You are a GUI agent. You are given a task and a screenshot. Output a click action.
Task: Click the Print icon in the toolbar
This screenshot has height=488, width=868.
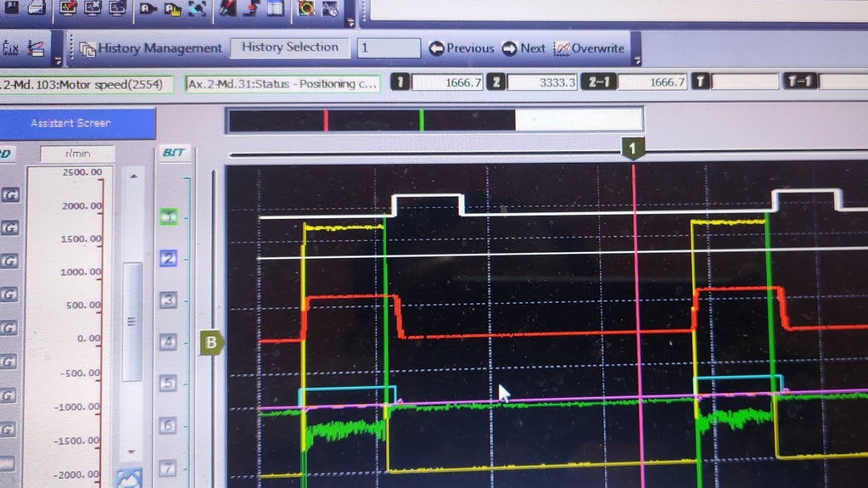(x=38, y=7)
